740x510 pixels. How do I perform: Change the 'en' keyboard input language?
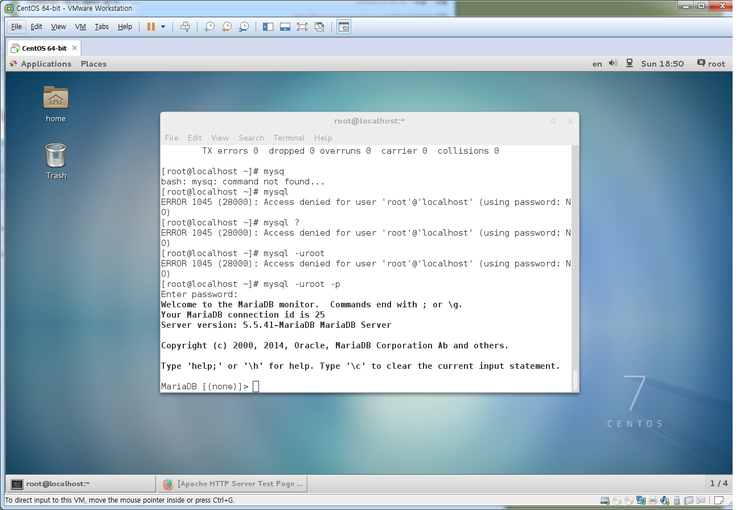pos(597,64)
